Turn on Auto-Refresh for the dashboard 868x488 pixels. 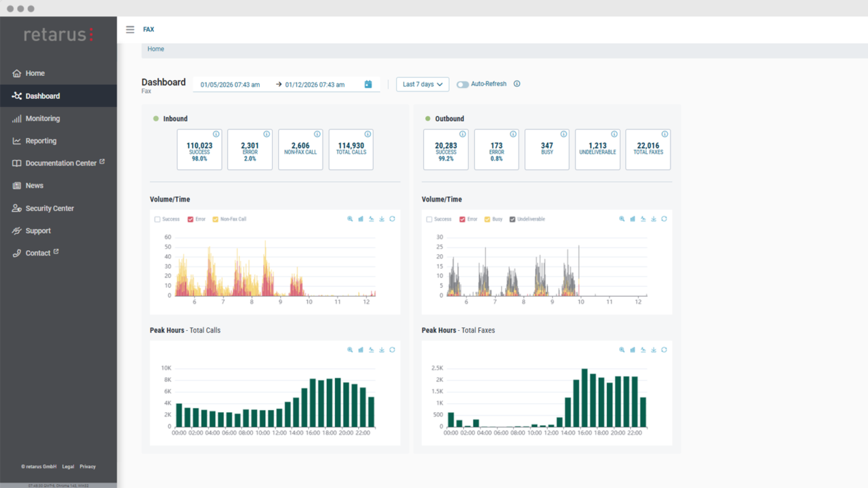462,83
